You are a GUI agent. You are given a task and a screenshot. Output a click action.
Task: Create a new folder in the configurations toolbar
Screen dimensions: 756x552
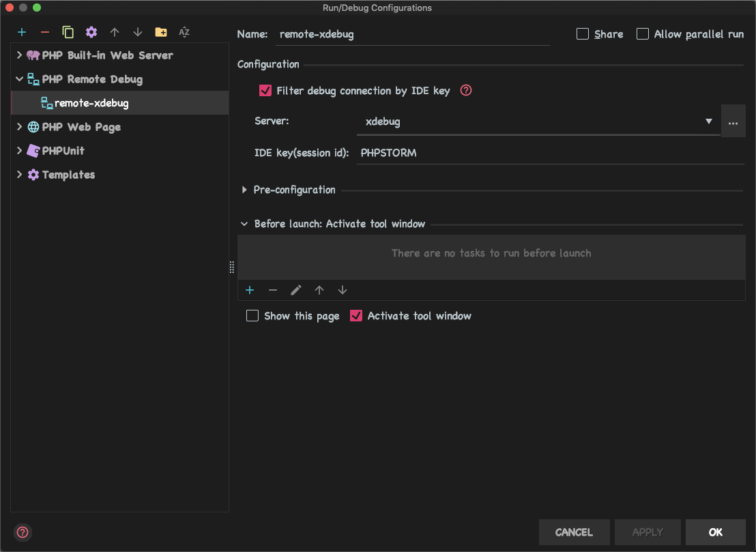click(x=161, y=32)
